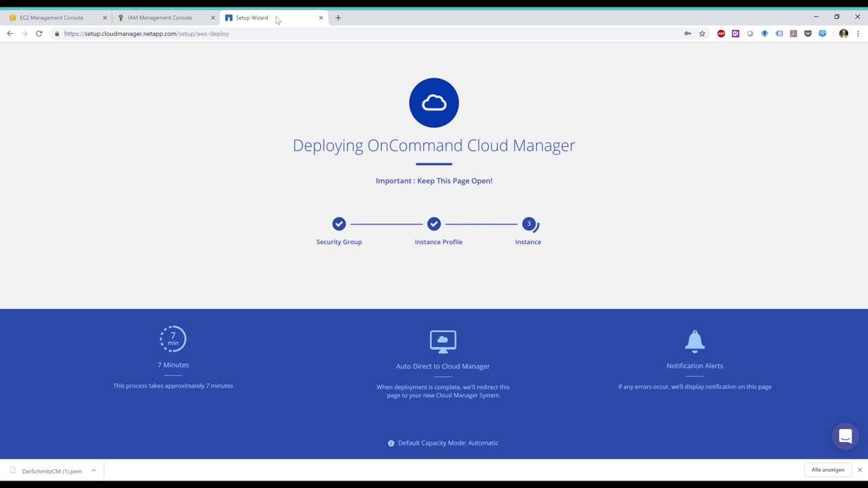
Task: Open the Adblock Plus extension
Action: click(721, 33)
